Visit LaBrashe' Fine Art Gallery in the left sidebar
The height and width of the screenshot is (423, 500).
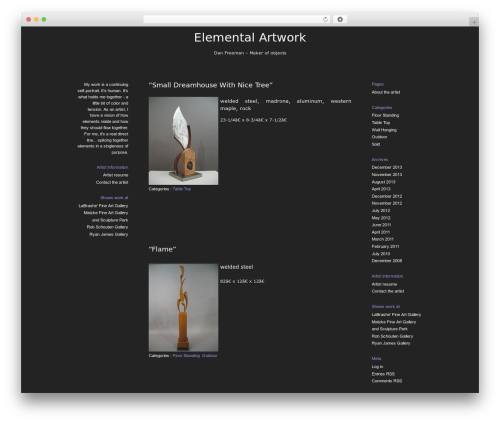pyautogui.click(x=103, y=206)
